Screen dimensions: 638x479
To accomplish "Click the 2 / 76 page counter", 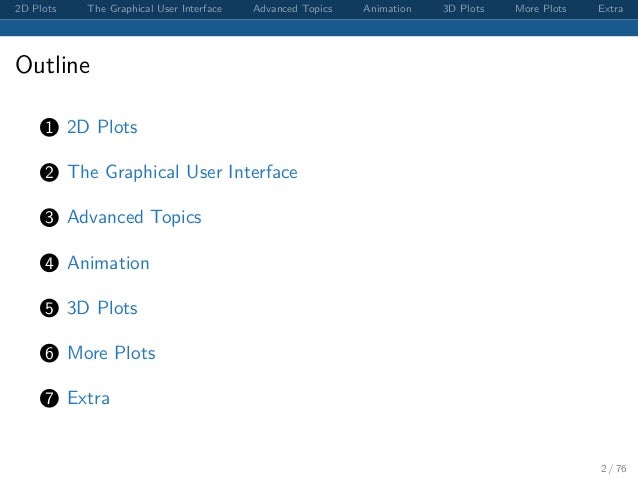I will (614, 469).
